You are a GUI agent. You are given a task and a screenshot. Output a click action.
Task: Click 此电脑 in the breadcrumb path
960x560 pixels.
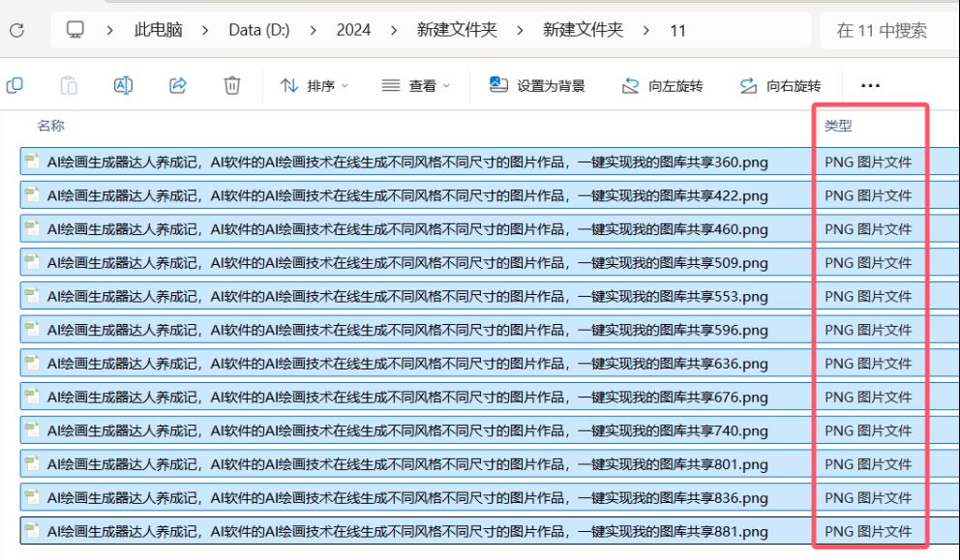158,30
